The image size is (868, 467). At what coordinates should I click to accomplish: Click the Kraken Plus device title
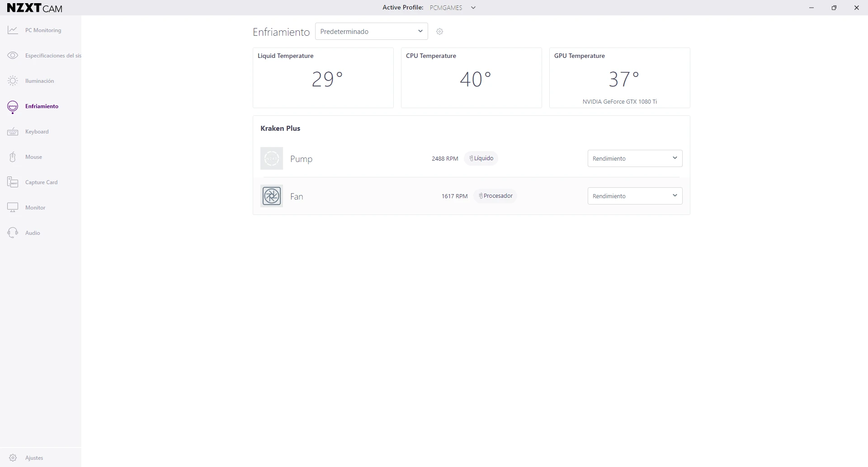pyautogui.click(x=280, y=129)
